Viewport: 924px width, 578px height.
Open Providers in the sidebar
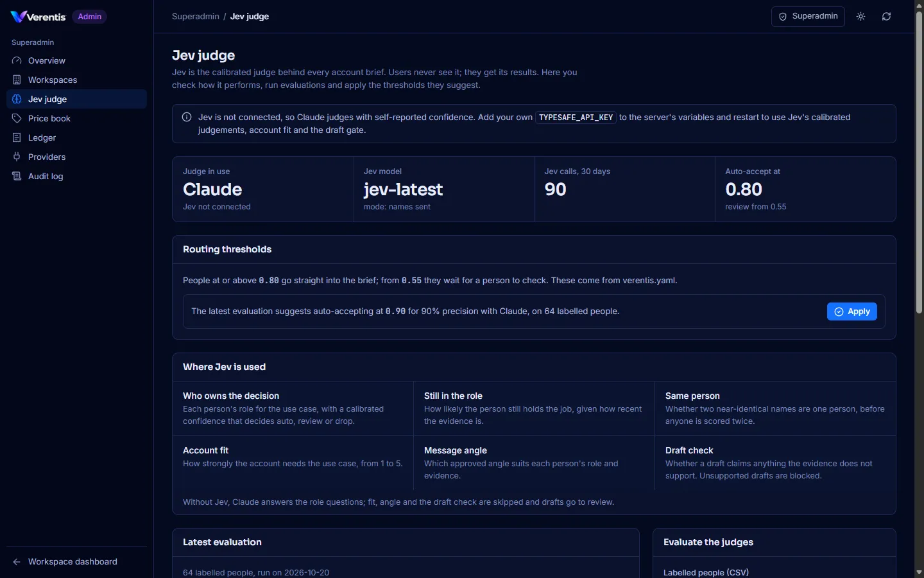(76, 157)
